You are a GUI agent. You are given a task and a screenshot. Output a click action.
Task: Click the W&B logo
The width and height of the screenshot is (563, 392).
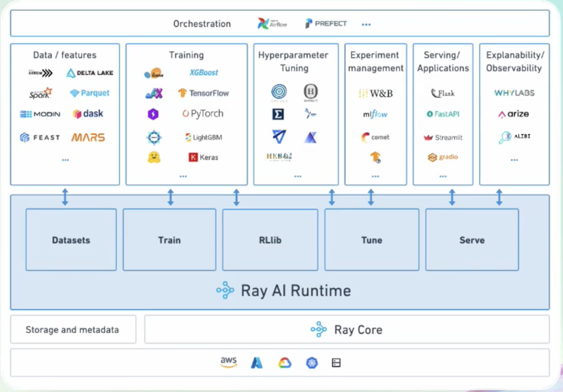point(376,93)
